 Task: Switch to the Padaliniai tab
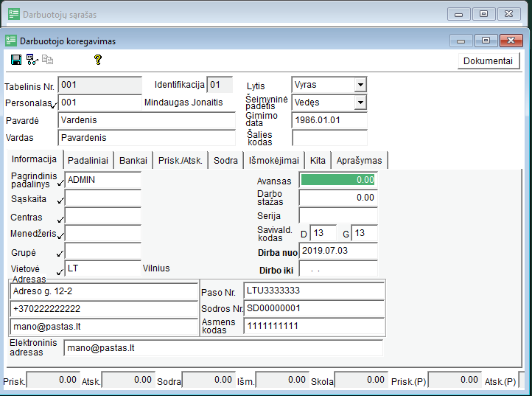click(x=88, y=160)
